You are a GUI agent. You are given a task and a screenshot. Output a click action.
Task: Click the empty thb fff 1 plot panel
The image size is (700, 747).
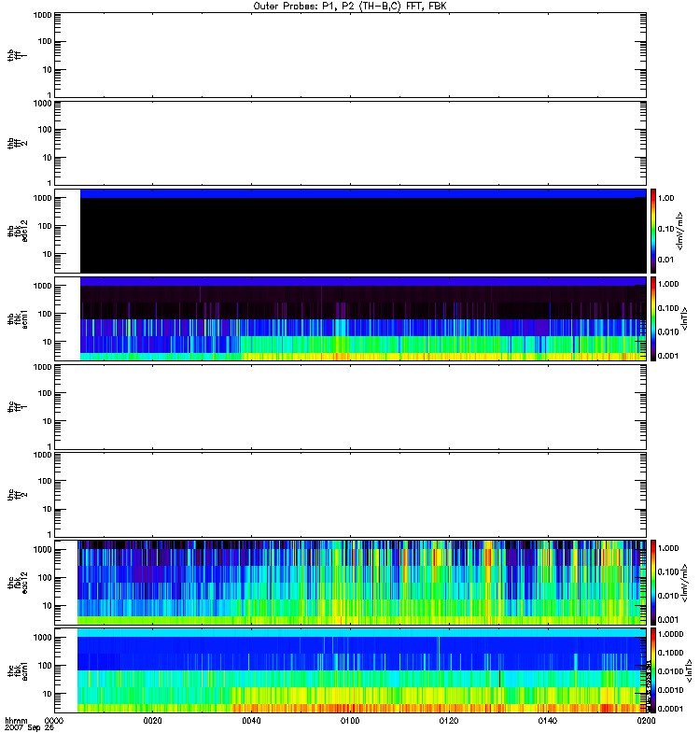click(350, 55)
